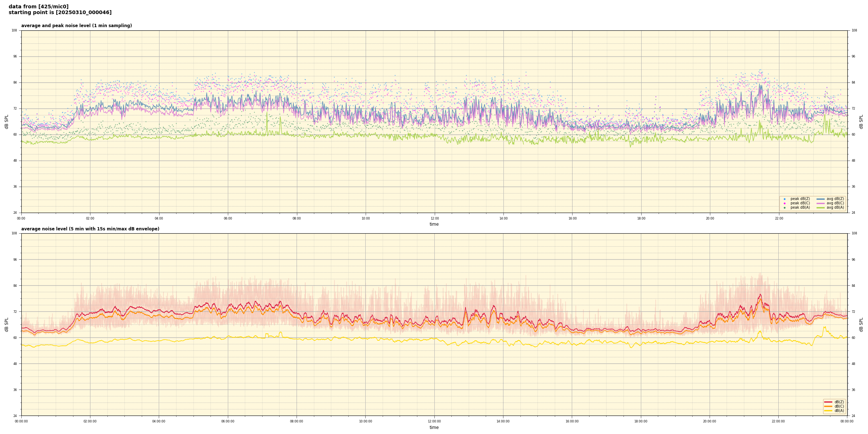Click the 'time' axis label under bottom chart
Image resolution: width=868 pixels, height=434 pixels.
pos(434,427)
